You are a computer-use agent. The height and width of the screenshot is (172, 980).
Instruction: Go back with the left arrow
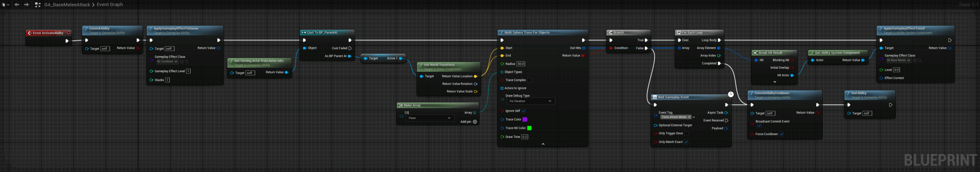[x=17, y=5]
